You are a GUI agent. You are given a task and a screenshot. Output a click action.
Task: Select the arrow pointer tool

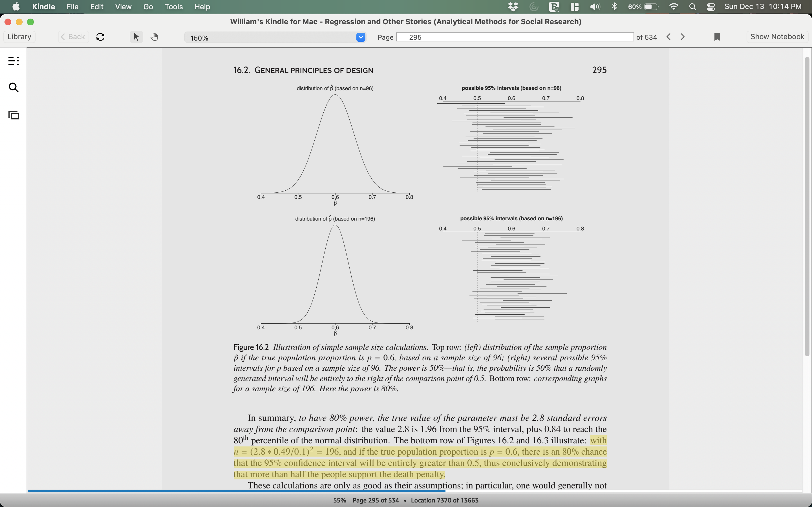(x=136, y=37)
